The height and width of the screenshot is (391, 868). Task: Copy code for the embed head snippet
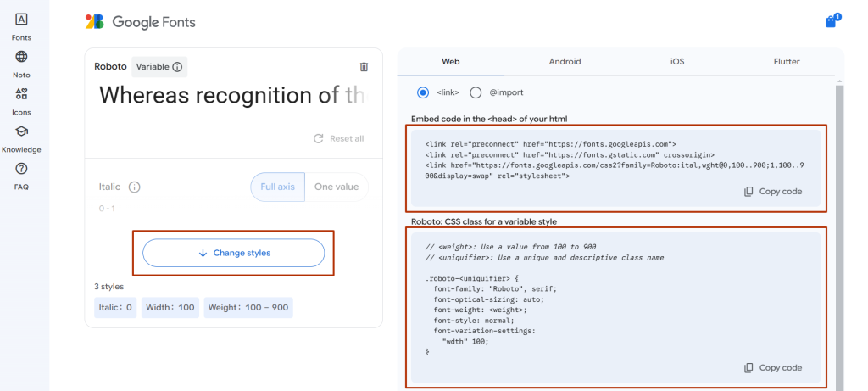pos(773,192)
